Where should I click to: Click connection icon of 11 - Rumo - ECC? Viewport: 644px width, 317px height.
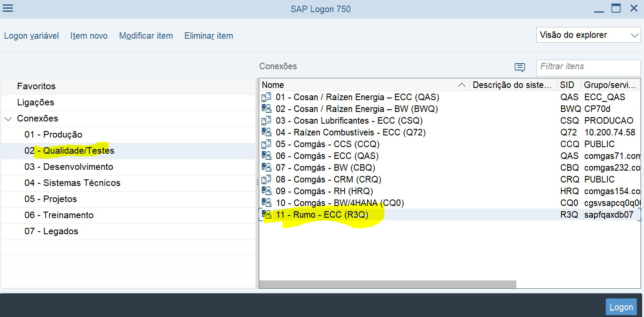pos(266,215)
